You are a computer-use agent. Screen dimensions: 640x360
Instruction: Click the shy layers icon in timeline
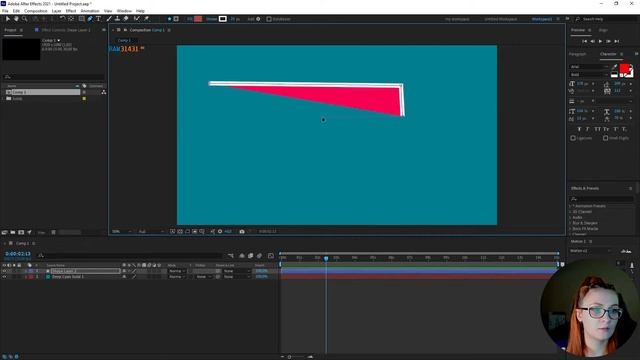[242, 256]
